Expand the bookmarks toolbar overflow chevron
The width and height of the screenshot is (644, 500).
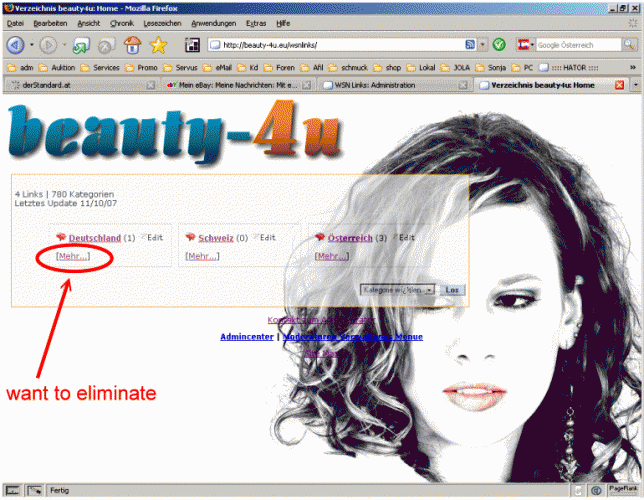point(633,68)
